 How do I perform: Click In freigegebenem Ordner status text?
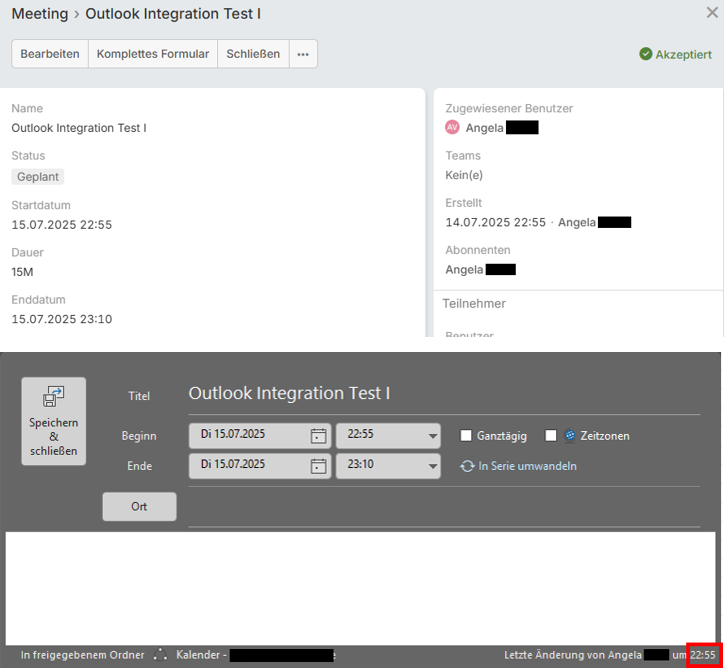(82, 655)
